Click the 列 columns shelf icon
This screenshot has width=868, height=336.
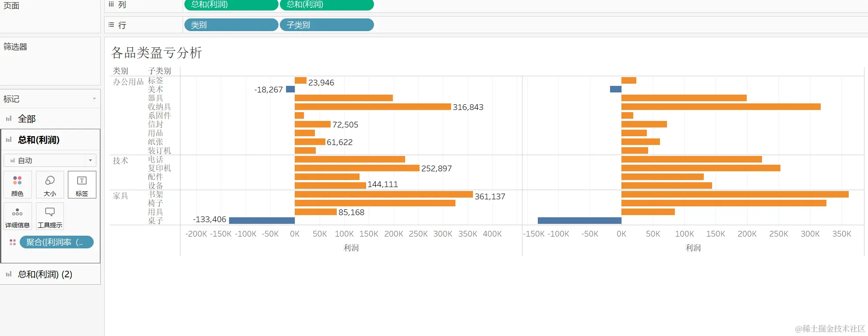pyautogui.click(x=111, y=4)
